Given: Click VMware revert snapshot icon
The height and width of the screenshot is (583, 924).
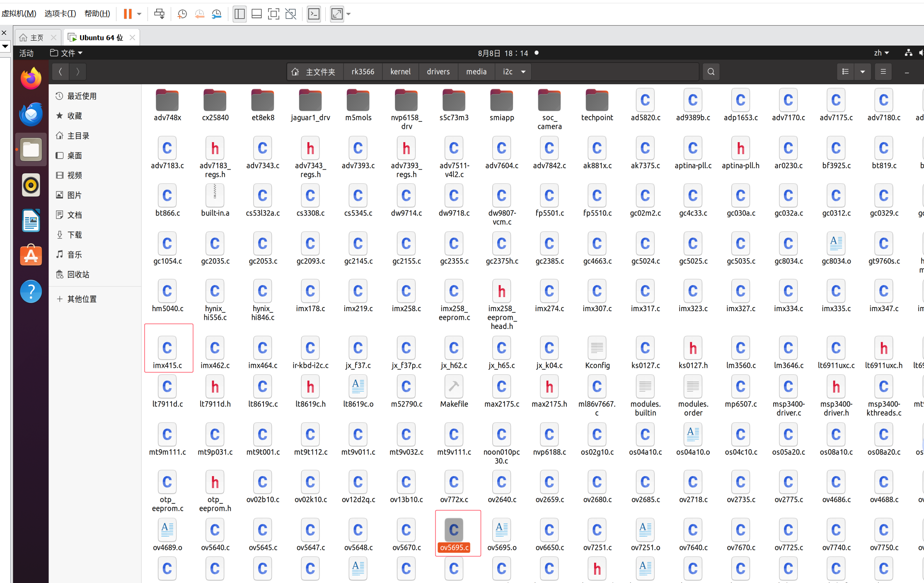Looking at the screenshot, I should pos(199,14).
